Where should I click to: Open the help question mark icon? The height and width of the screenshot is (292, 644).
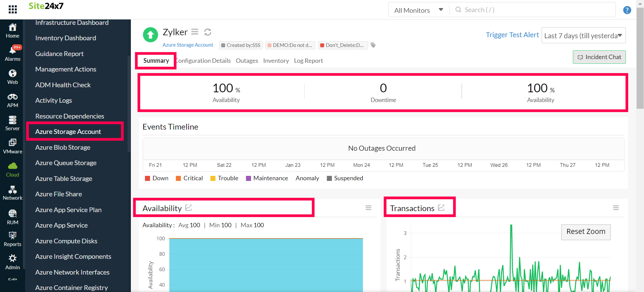point(627,10)
